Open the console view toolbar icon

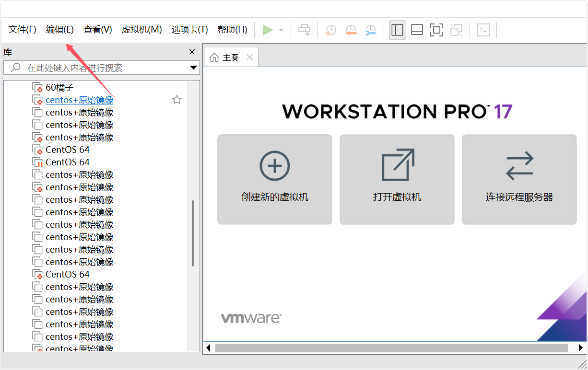pyautogui.click(x=483, y=30)
